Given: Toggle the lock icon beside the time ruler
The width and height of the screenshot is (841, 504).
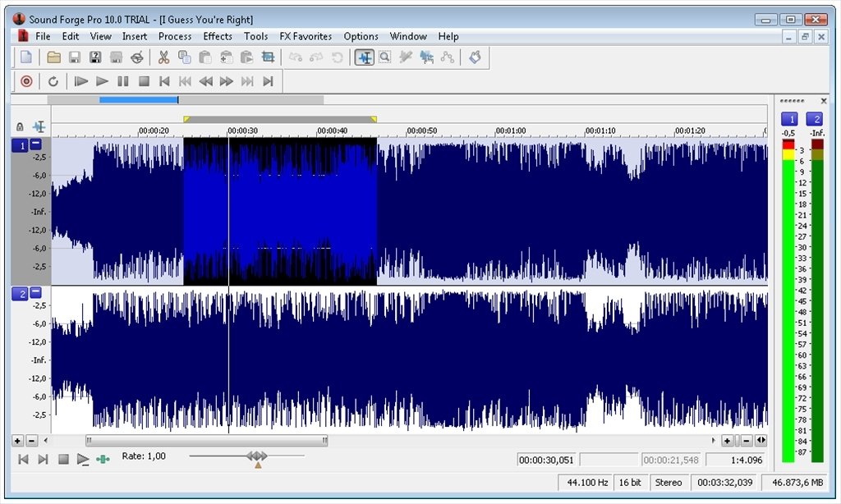Looking at the screenshot, I should pos(20,127).
